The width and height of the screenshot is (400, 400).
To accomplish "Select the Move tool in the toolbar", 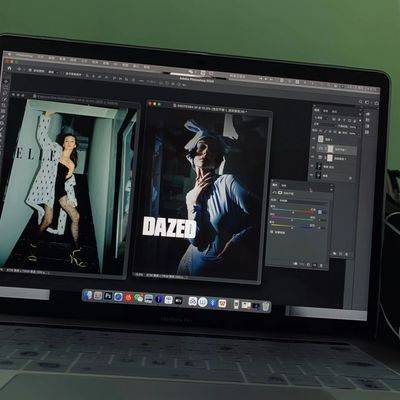I will coord(6,82).
